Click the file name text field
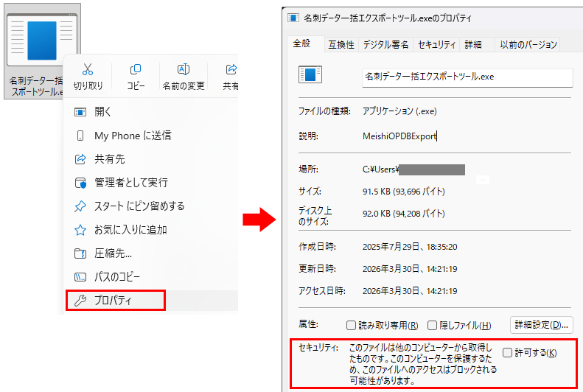 (467, 77)
